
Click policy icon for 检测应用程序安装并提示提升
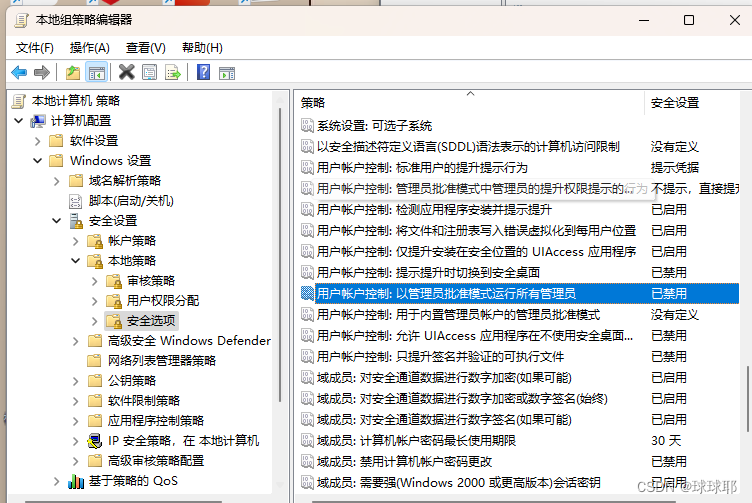pyautogui.click(x=307, y=210)
